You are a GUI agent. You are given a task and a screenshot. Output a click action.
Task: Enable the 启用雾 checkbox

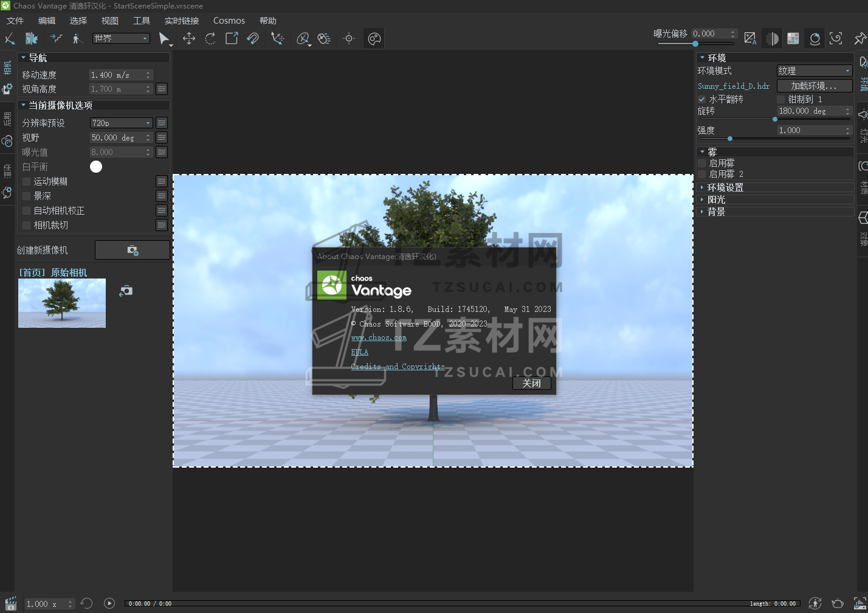(702, 163)
